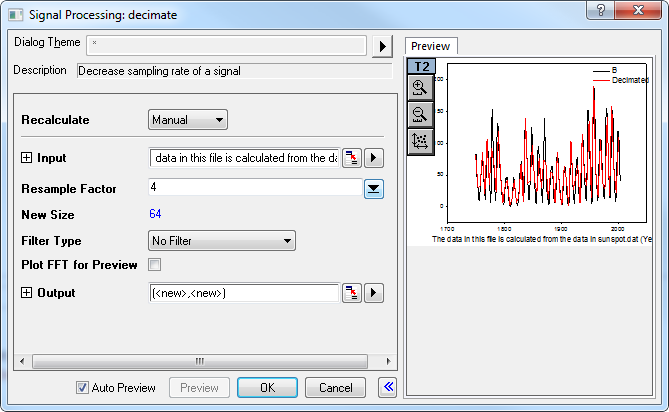Open the Input flyout arrow menu
The image size is (669, 412).
point(374,158)
